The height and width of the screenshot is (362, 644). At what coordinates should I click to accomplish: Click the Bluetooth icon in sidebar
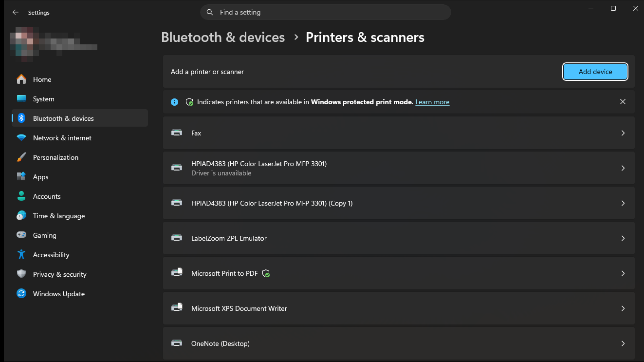coord(21,118)
